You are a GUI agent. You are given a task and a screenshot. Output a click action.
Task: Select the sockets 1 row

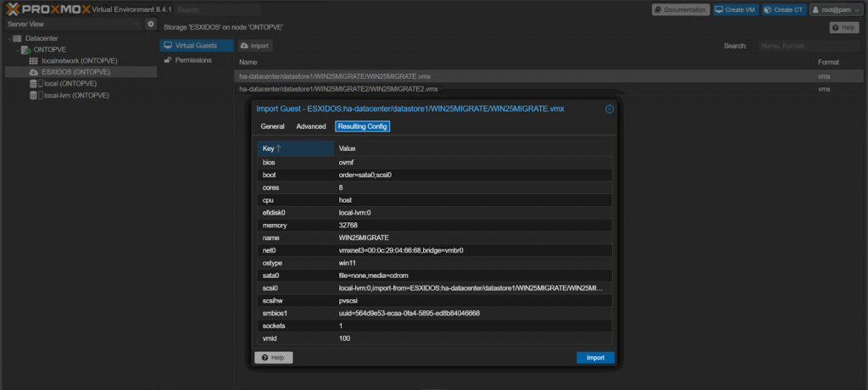click(435, 326)
